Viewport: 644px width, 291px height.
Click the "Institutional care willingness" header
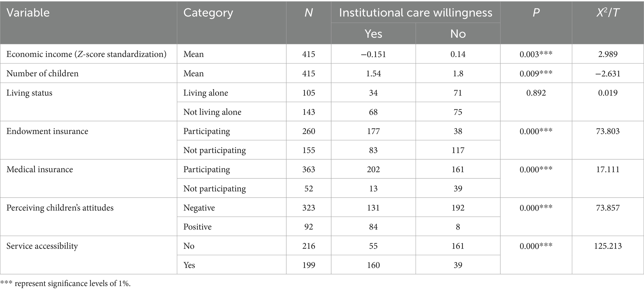(416, 13)
